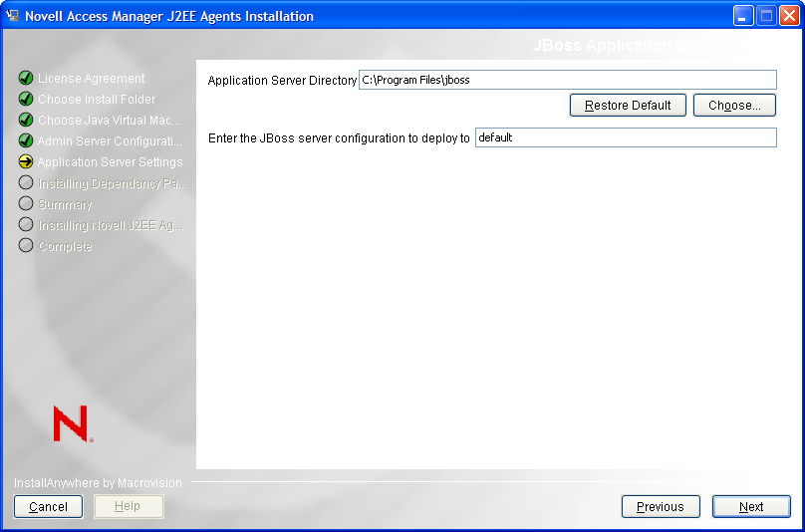805x532 pixels.
Task: Click the grey circle beside Summary
Action: pos(26,204)
